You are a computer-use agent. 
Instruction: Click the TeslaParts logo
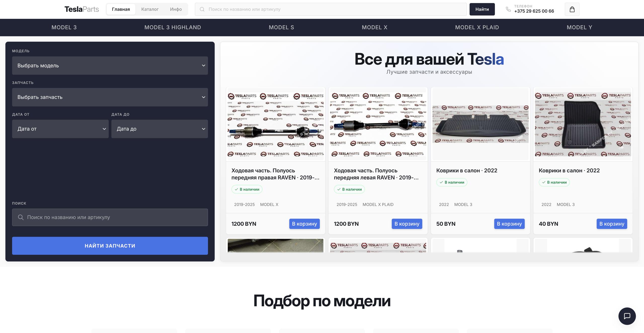[x=82, y=9]
